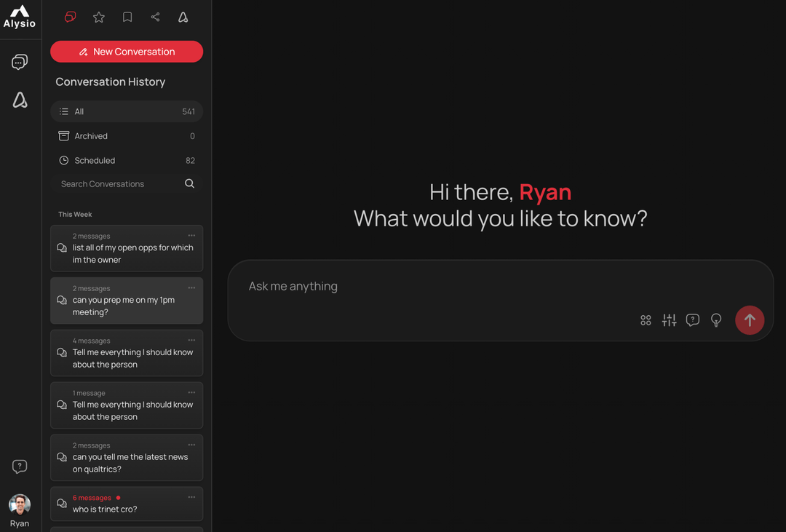Open the settings sliders icon in prompt box
Screen dimensions: 786x532
[x=670, y=320]
